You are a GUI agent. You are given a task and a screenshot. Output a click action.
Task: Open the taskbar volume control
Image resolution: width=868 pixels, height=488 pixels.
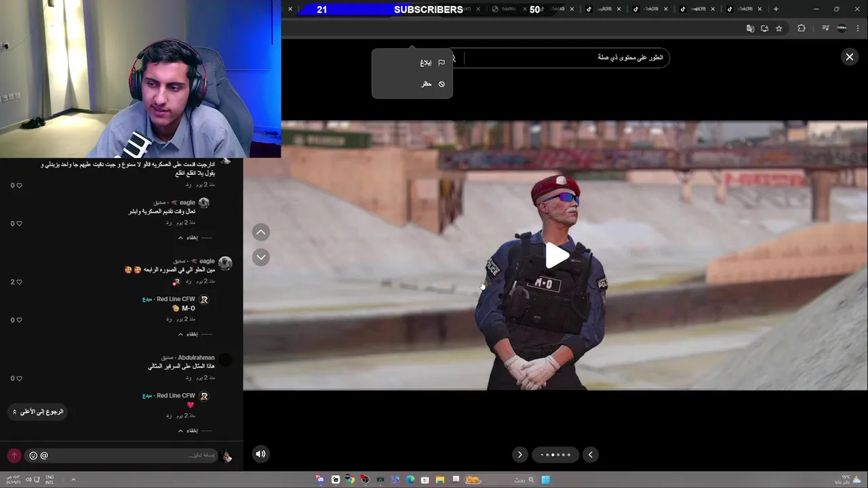coord(28,480)
